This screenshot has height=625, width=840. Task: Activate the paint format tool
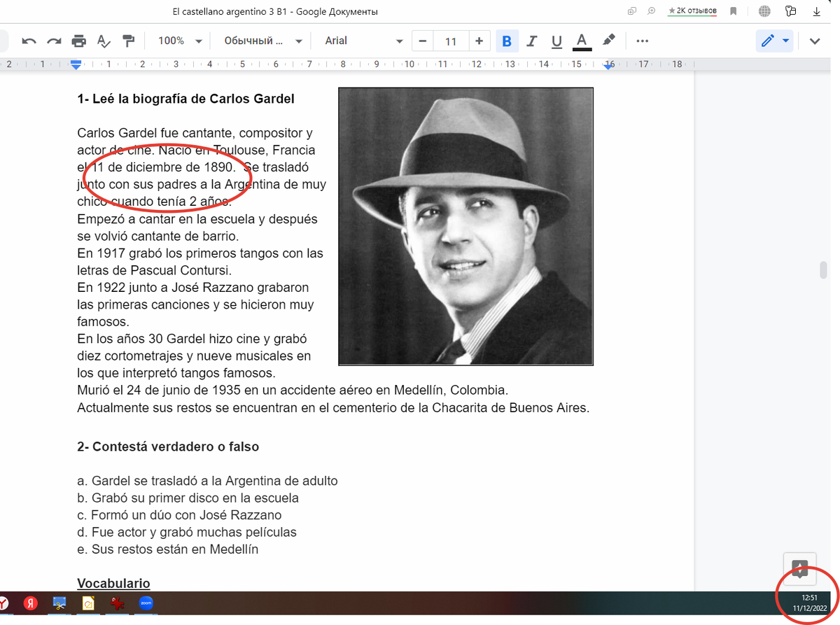[128, 41]
